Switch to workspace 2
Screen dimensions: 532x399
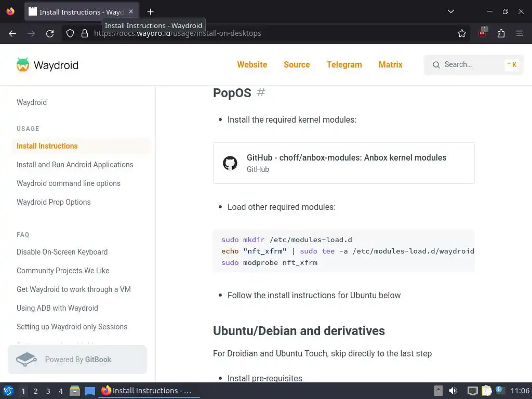[36, 391]
